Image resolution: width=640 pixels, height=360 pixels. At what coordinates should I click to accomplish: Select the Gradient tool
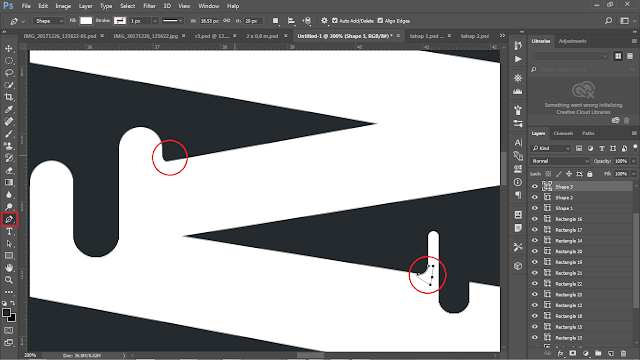(9, 182)
